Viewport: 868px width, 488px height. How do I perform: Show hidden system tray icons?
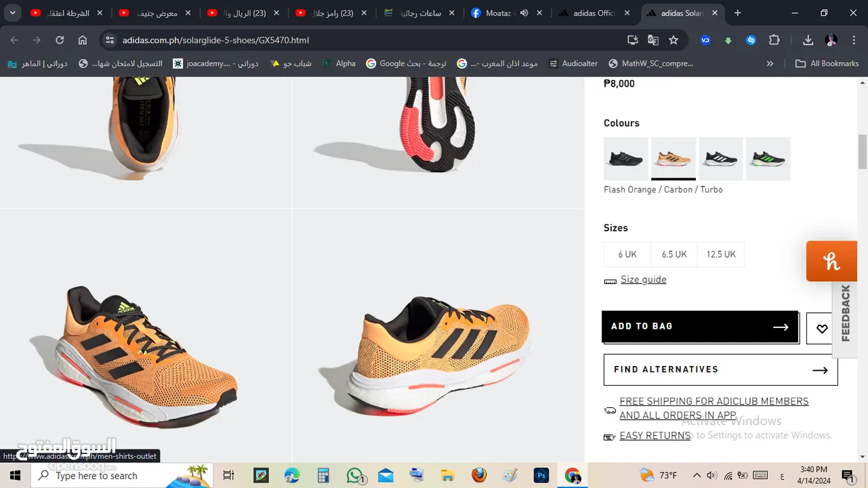click(696, 475)
